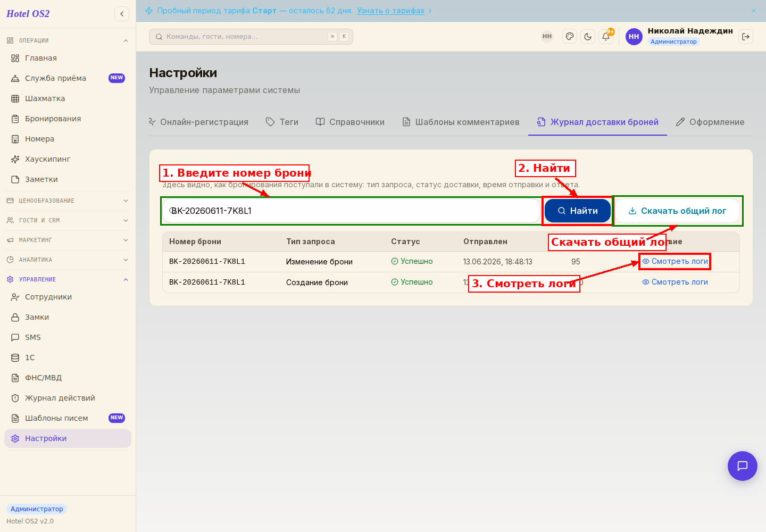
Task: Follow the Узнать о тарифах link
Action: [391, 11]
